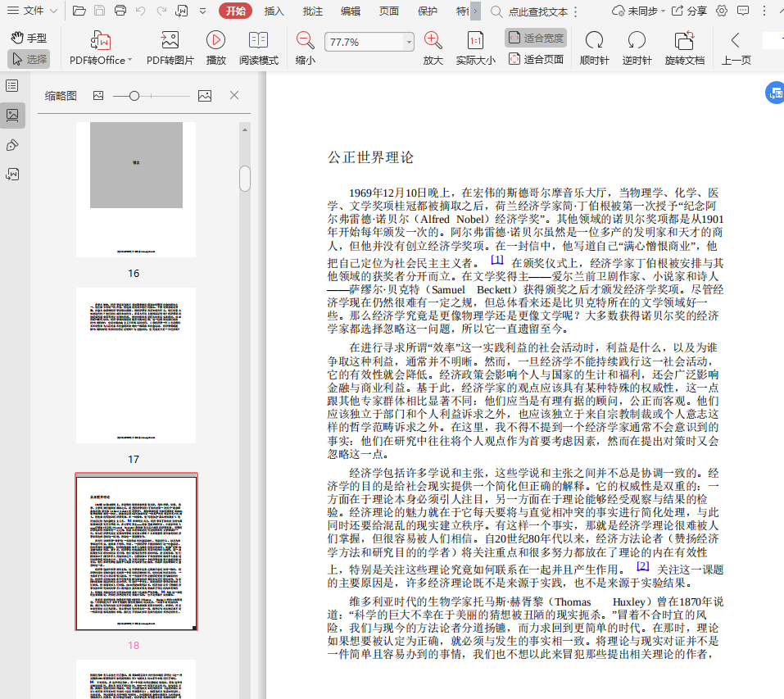Click the 放大 zoom in icon
Image resolution: width=784 pixels, height=699 pixels.
433,41
